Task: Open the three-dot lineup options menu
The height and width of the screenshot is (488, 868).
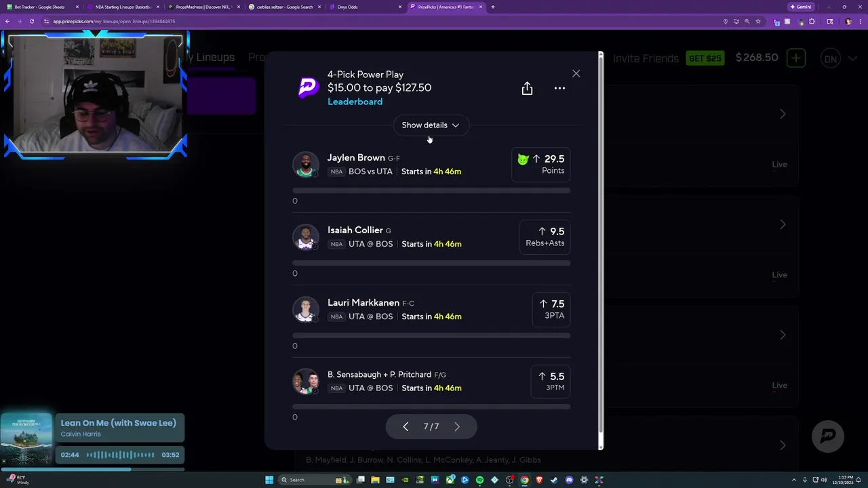Action: 559,88
